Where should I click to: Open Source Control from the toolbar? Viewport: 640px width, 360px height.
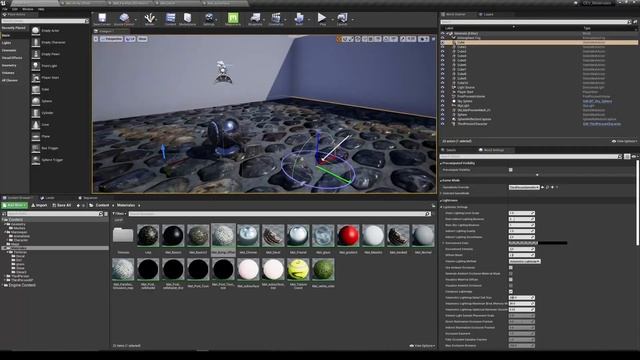(124, 19)
